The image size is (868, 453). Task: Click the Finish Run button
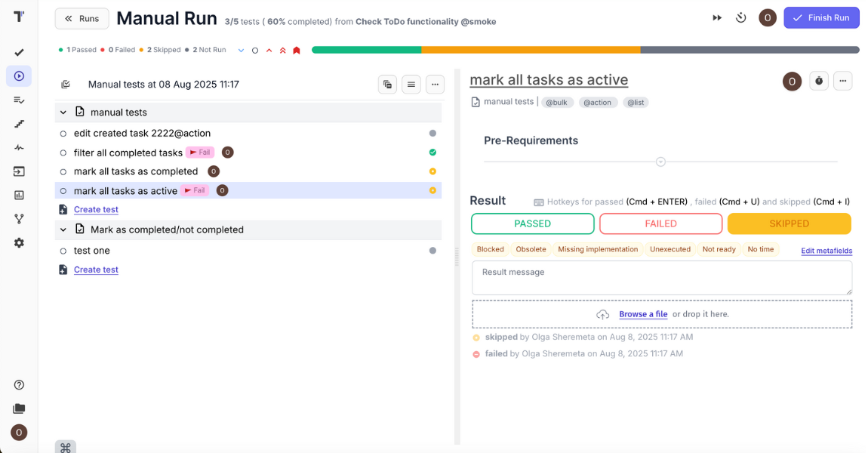tap(821, 17)
